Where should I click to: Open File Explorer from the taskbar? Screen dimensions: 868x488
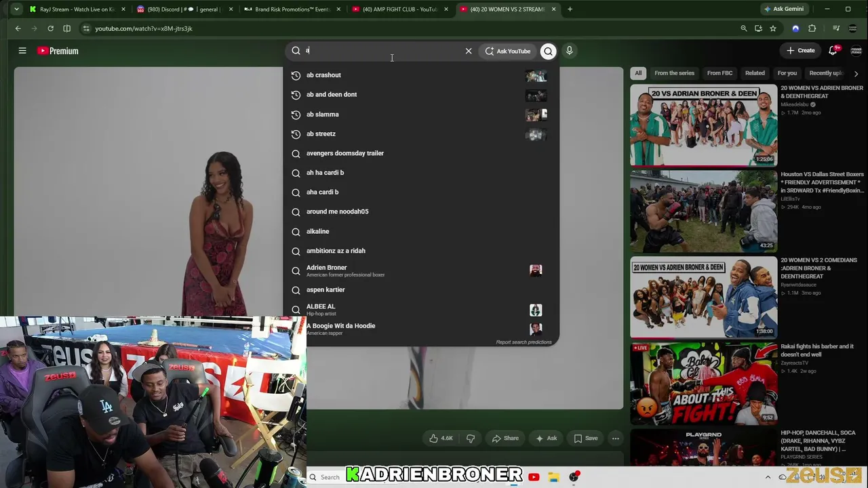tap(553, 477)
